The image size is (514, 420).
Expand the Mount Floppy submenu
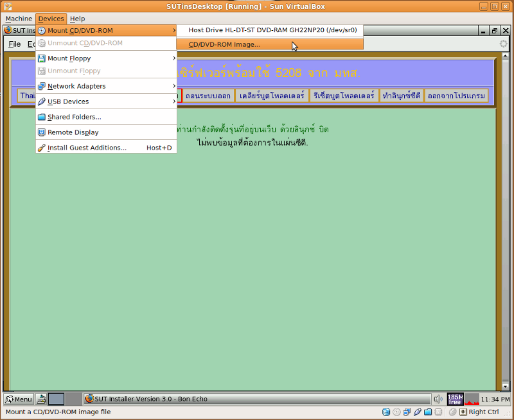(x=106, y=58)
